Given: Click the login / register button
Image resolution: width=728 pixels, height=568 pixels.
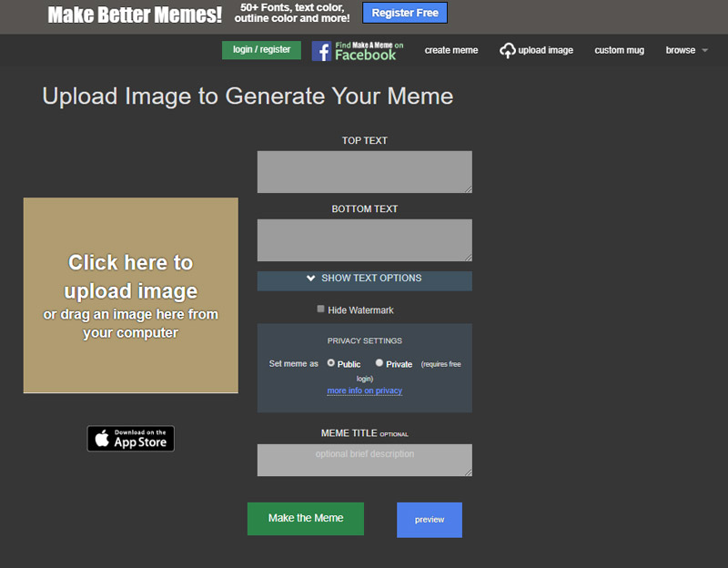Looking at the screenshot, I should tap(261, 50).
